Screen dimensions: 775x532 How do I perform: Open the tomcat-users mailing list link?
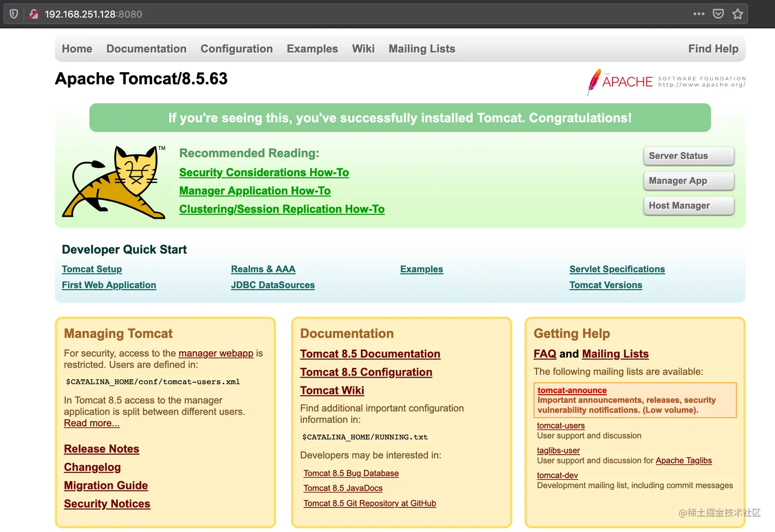point(561,425)
